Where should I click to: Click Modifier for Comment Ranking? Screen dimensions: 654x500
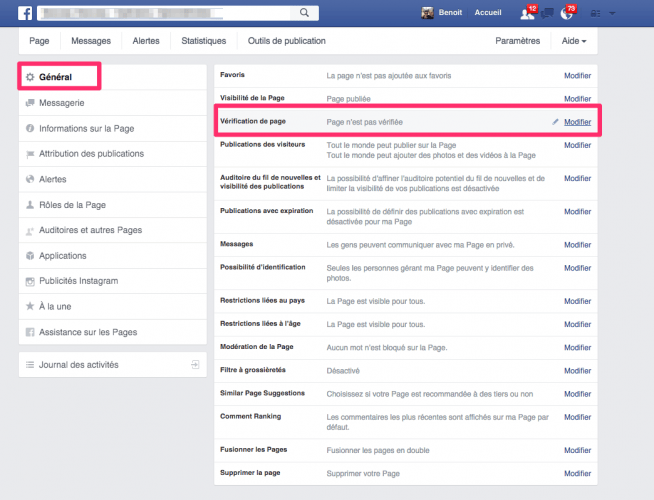[x=577, y=417]
